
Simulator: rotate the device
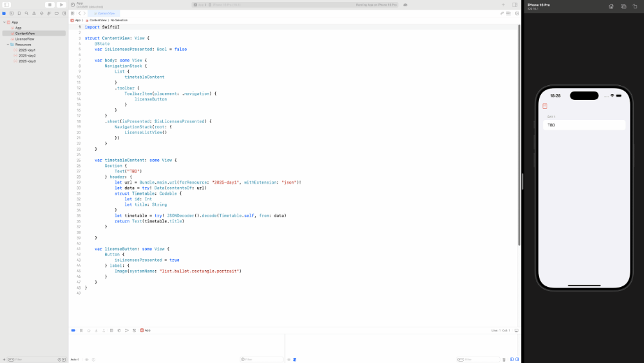click(x=635, y=6)
